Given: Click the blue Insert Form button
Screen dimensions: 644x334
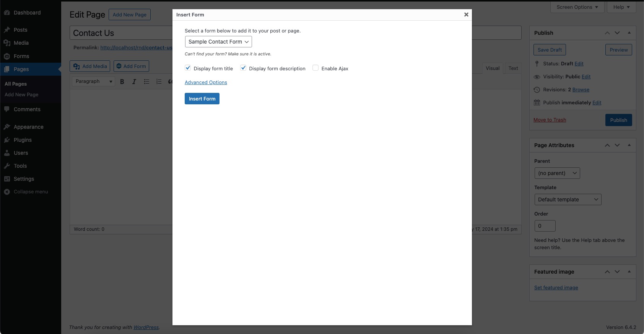Looking at the screenshot, I should point(202,99).
